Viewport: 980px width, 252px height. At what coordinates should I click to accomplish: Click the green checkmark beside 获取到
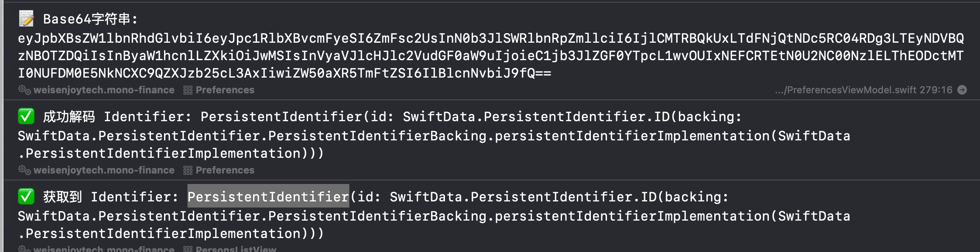click(x=26, y=197)
